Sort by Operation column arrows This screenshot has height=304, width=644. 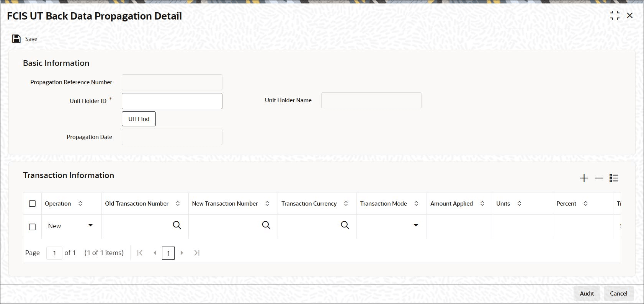pos(80,204)
